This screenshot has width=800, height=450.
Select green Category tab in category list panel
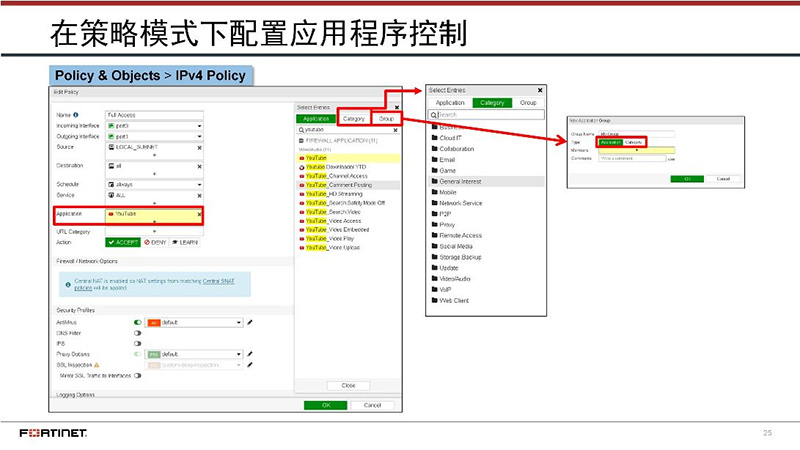(x=492, y=103)
